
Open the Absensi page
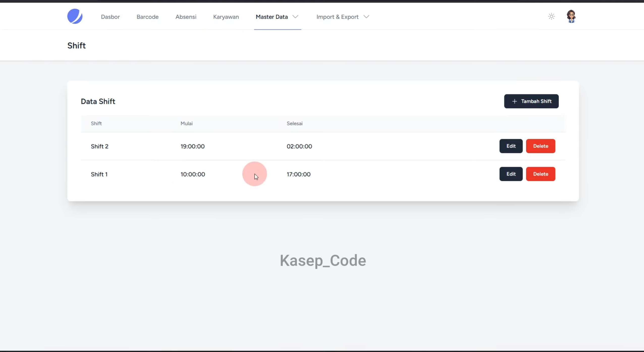click(x=186, y=17)
